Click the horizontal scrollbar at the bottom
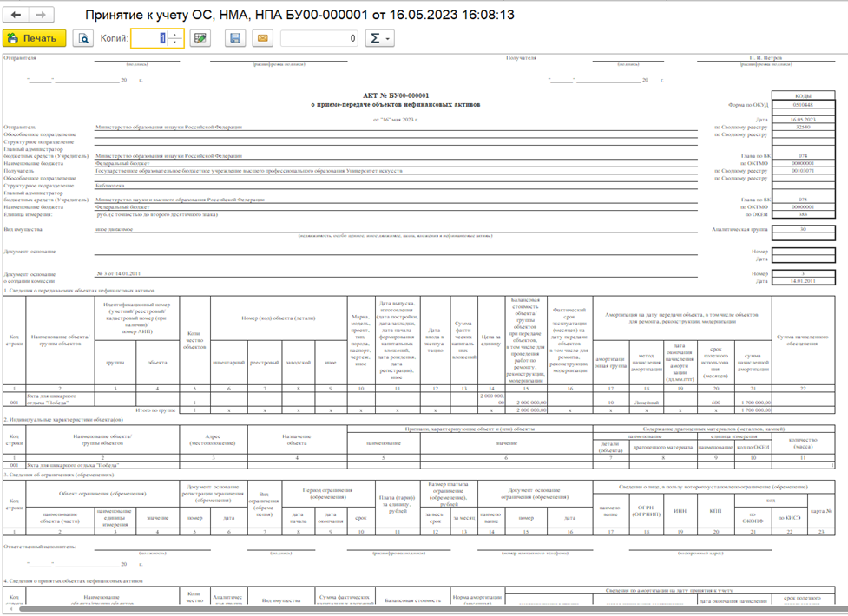Viewport: 848px width, 616px height. [427, 609]
